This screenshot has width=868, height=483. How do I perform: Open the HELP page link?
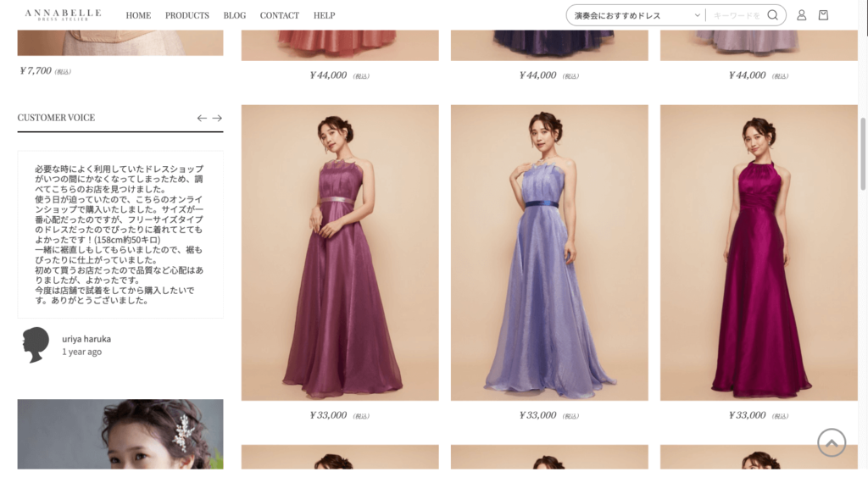coord(324,15)
